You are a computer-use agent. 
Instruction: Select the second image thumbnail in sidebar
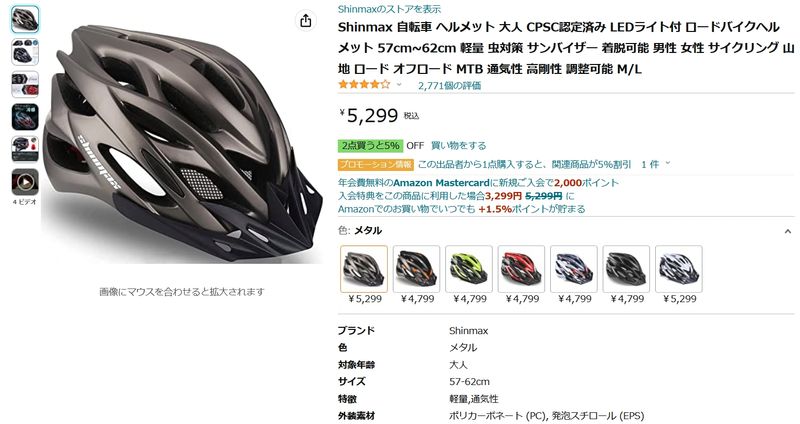[x=25, y=52]
